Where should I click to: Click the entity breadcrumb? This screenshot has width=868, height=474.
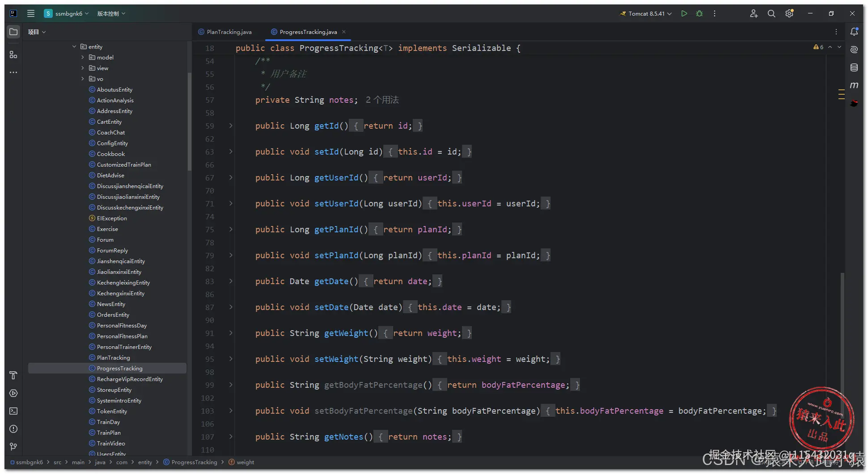click(x=145, y=462)
